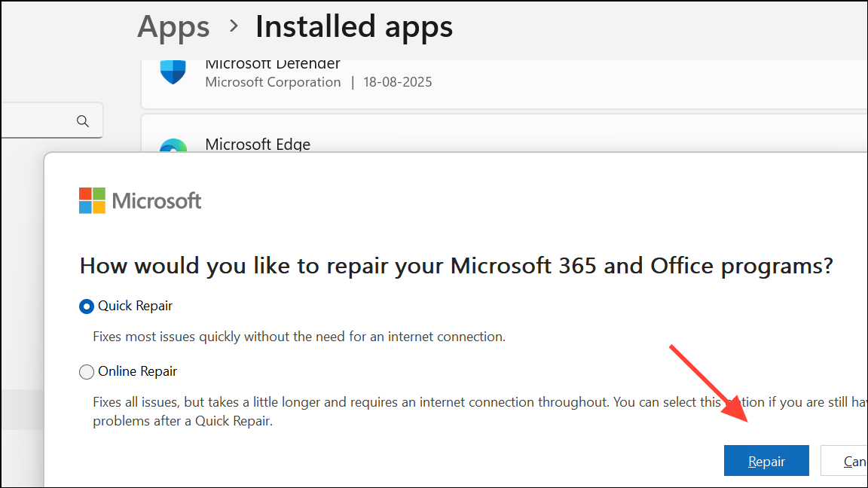Choose the Online Repair radio button
The width and height of the screenshot is (868, 488).
click(x=87, y=371)
